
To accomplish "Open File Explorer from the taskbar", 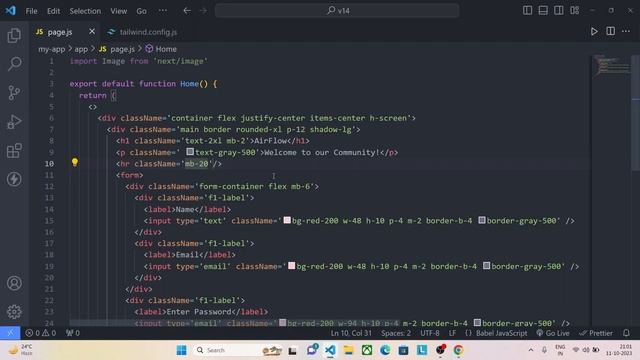I will (x=348, y=350).
